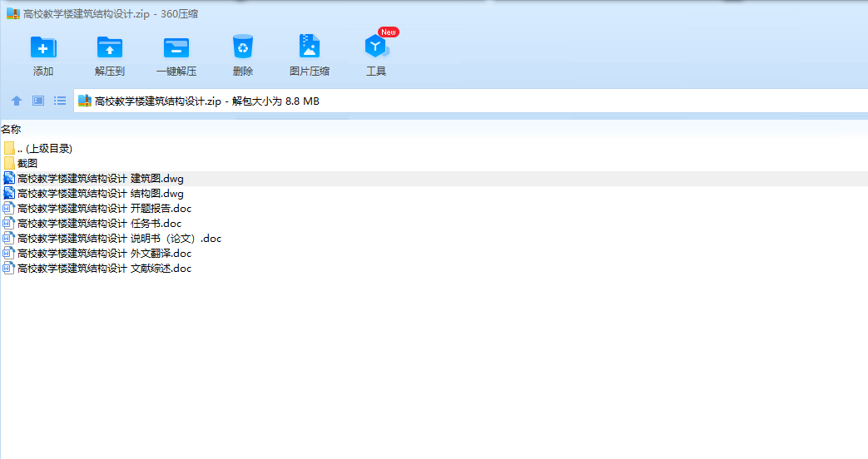
Task: Click folder icon of 截图 row
Action: pyautogui.click(x=9, y=163)
